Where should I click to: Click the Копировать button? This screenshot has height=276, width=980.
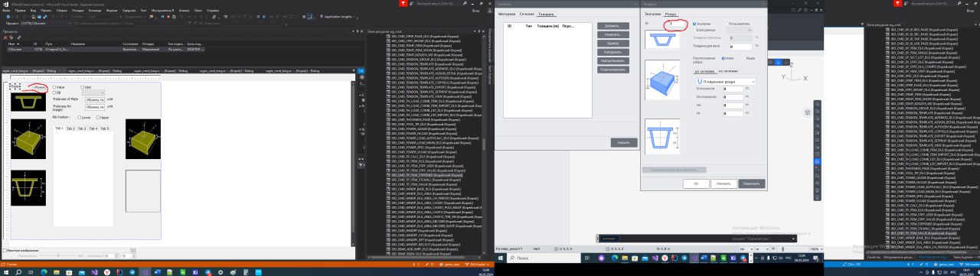pyautogui.click(x=612, y=52)
